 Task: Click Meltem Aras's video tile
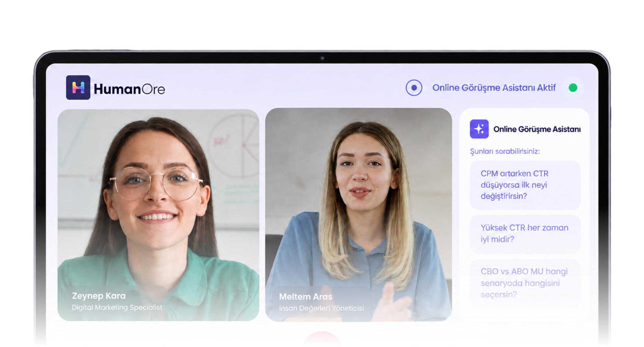pos(359,214)
